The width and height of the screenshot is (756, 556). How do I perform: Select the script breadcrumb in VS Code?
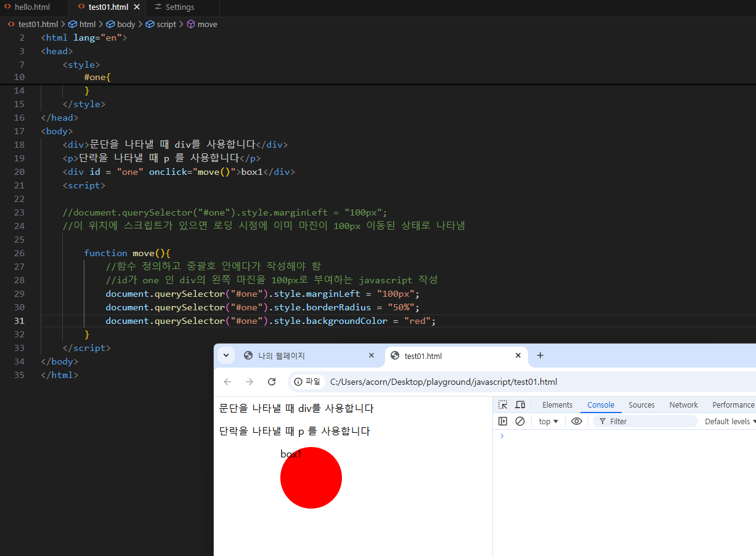click(x=161, y=24)
